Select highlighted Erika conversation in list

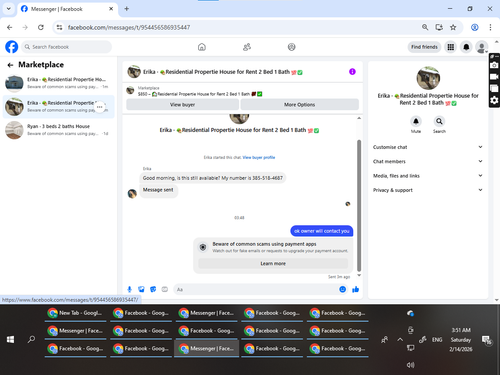click(x=59, y=107)
